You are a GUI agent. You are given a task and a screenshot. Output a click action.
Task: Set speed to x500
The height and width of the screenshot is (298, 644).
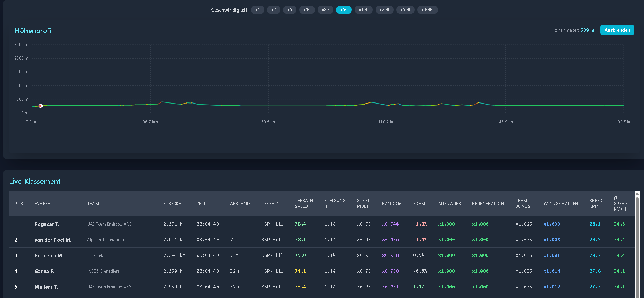tap(405, 10)
